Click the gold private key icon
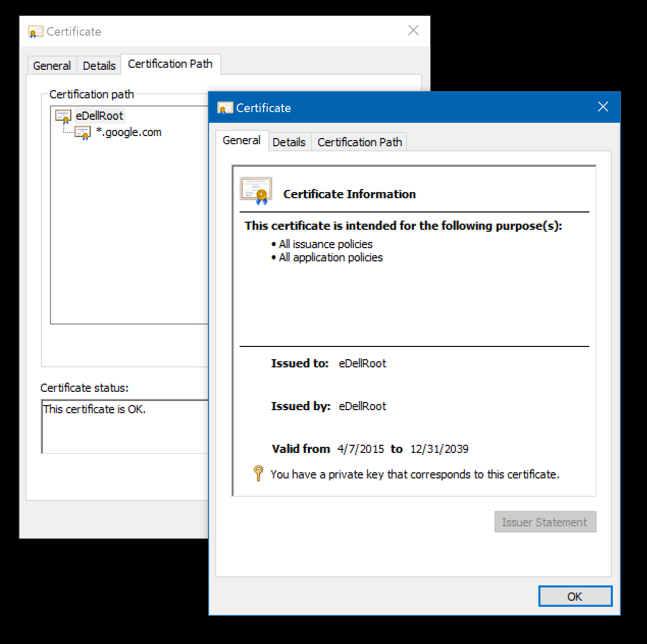647x644 pixels. [x=258, y=473]
